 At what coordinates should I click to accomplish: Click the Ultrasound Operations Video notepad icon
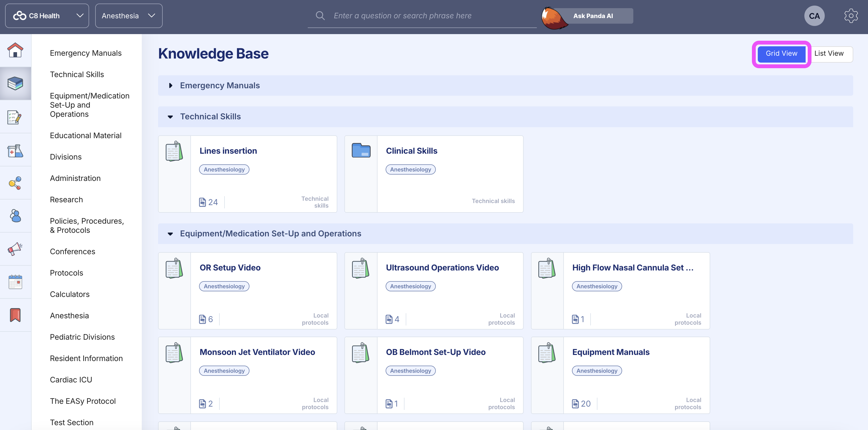point(360,268)
